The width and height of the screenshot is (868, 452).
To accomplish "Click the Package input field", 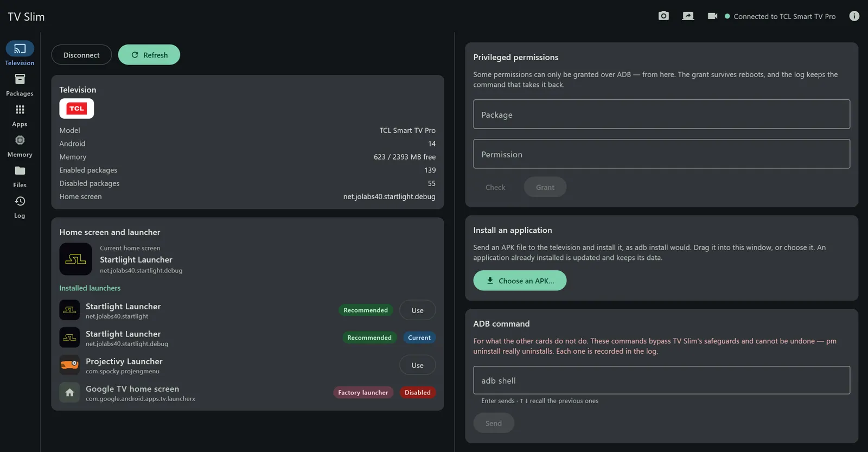I will [661, 114].
